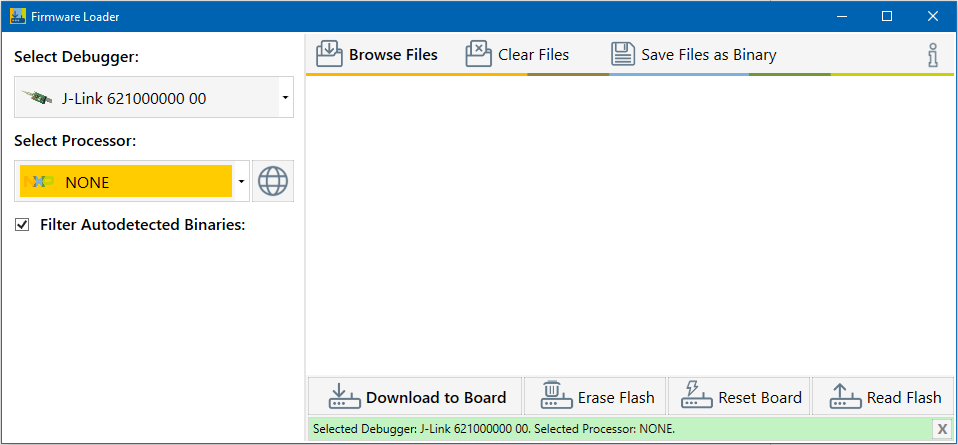Click the yellow NONE processor field

click(126, 182)
